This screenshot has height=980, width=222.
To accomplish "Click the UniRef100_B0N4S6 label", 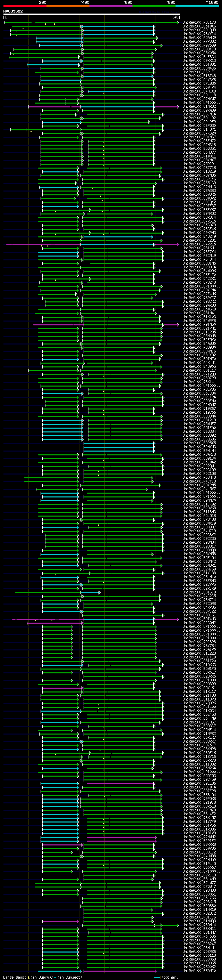I will click(199, 68).
